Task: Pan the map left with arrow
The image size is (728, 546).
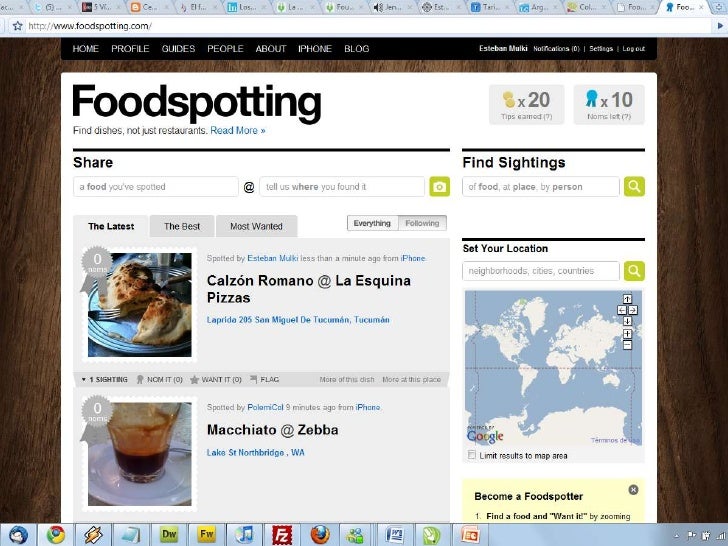Action: (622, 310)
